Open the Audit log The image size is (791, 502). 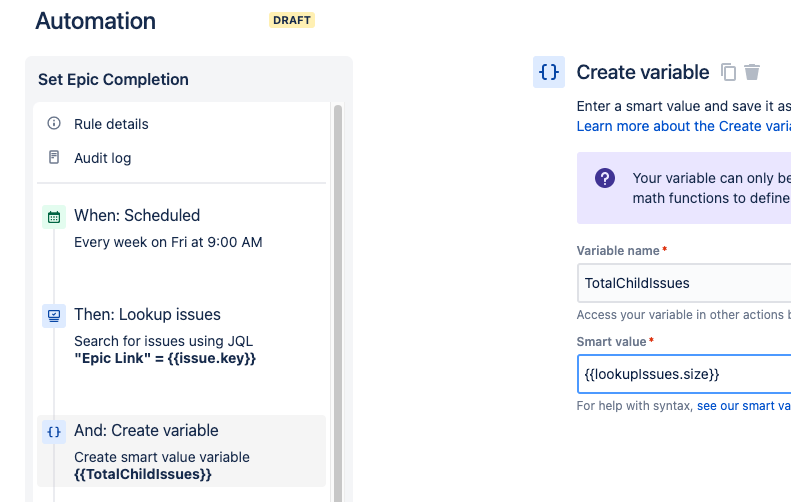point(102,158)
